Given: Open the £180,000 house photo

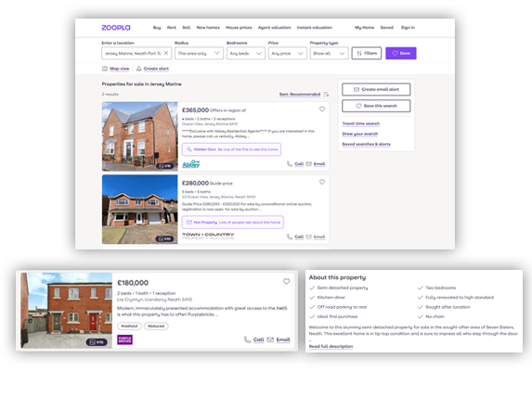Looking at the screenshot, I should (x=67, y=310).
